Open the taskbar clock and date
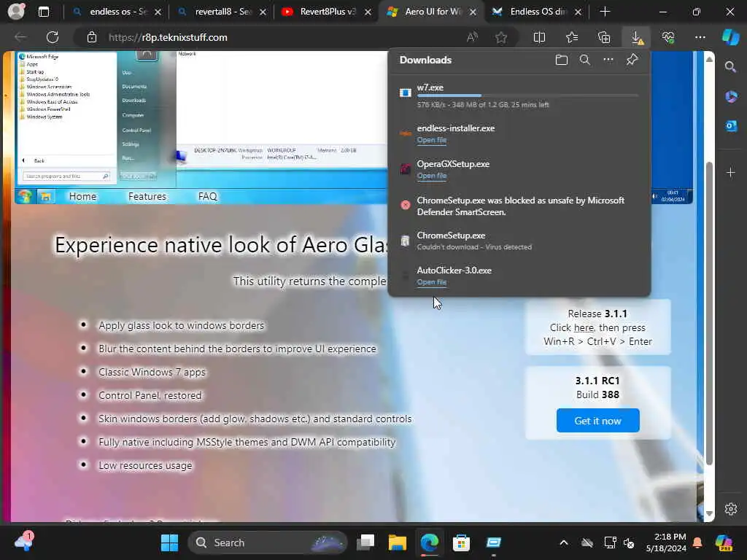The image size is (747, 560). (666, 542)
